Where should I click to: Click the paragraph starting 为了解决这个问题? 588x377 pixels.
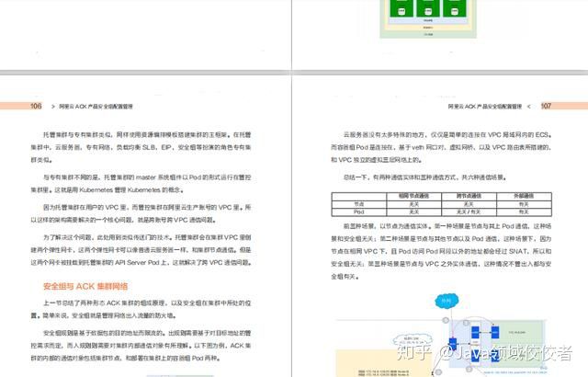141,250
